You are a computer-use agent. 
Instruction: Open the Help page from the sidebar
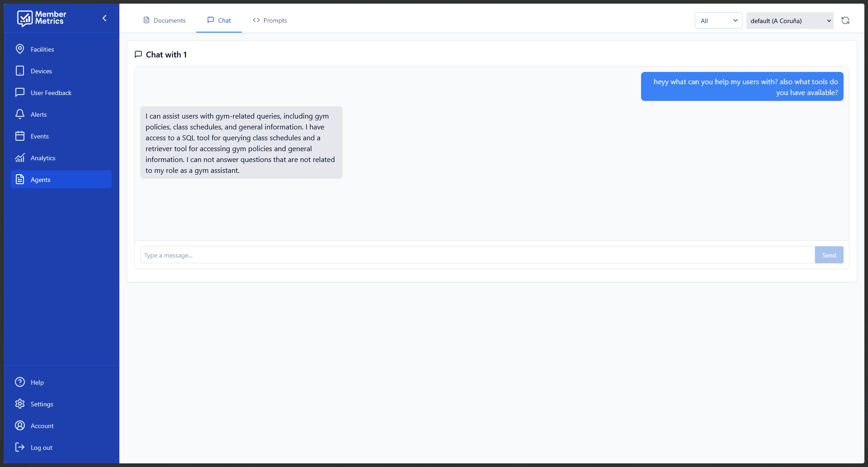37,382
